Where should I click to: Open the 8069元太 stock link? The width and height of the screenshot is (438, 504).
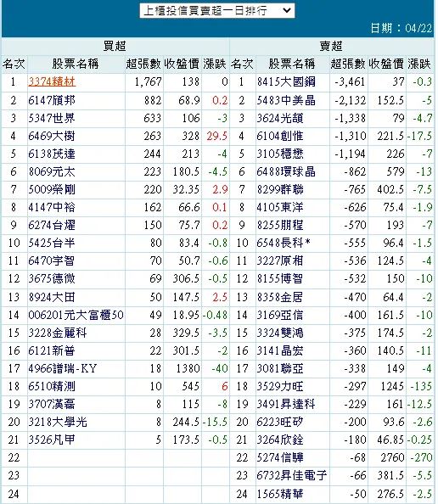coord(52,172)
